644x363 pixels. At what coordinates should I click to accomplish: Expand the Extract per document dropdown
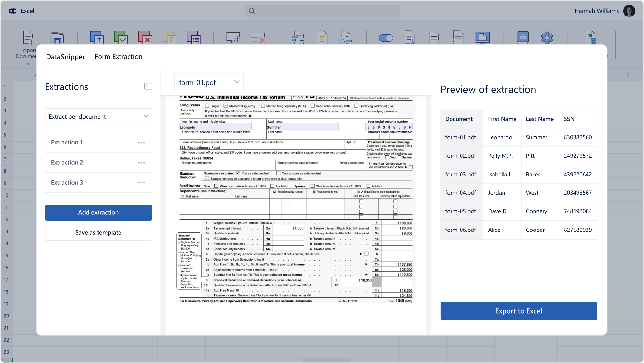tap(98, 116)
